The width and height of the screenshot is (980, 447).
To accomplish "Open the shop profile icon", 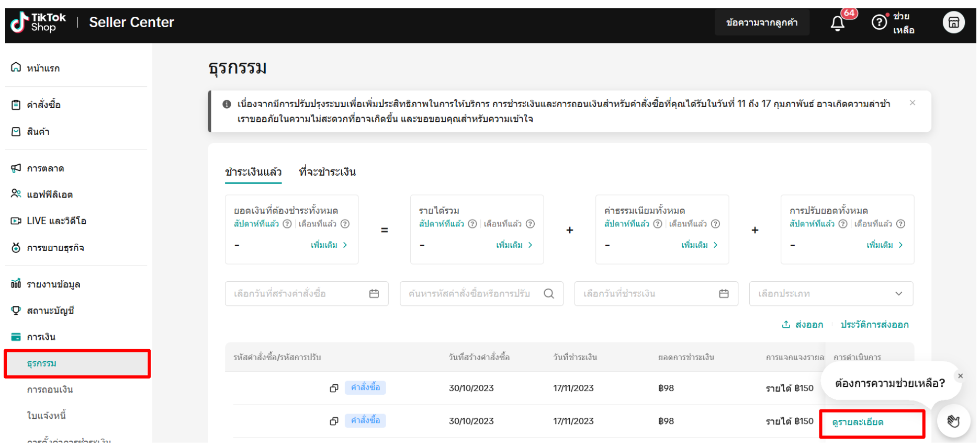I will click(x=953, y=22).
